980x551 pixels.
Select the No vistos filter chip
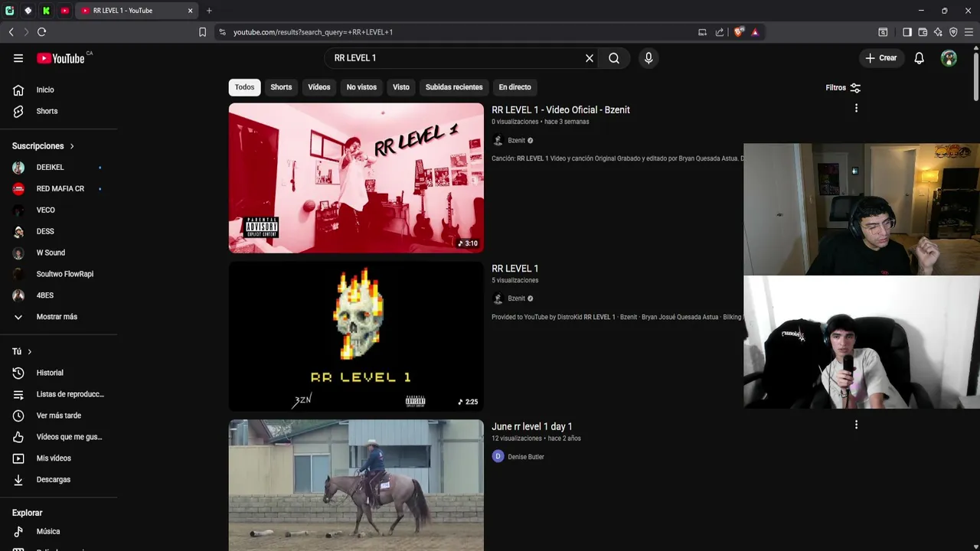[x=361, y=87]
